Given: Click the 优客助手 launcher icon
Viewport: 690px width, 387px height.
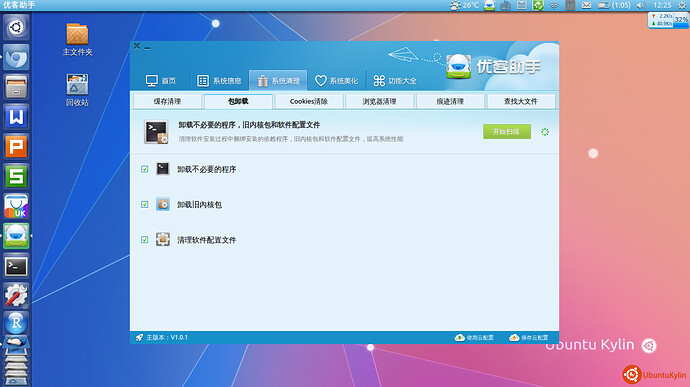Looking at the screenshot, I should [x=16, y=236].
